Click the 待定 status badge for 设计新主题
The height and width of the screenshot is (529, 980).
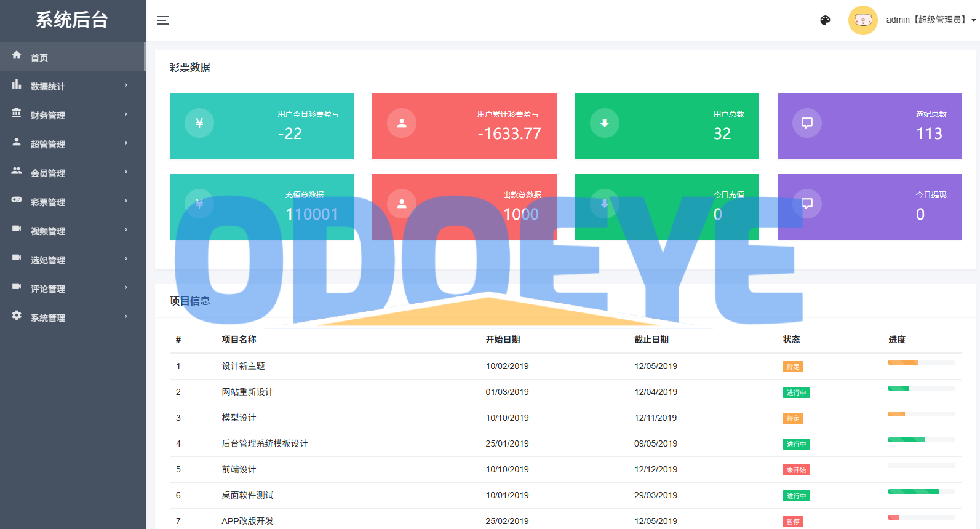(x=792, y=367)
